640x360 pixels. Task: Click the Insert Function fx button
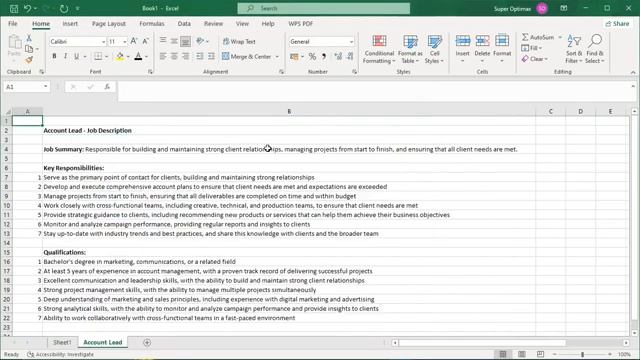coord(107,87)
